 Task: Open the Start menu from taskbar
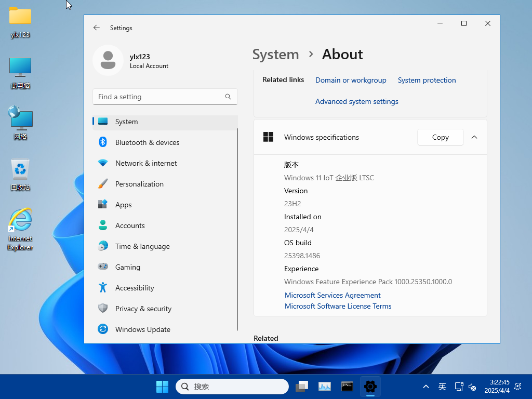click(162, 387)
